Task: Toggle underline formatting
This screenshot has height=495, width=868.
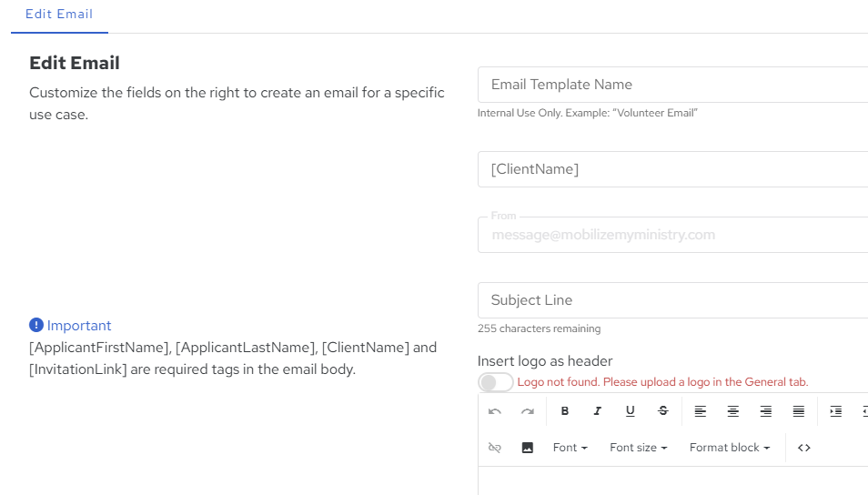Action: (x=630, y=411)
